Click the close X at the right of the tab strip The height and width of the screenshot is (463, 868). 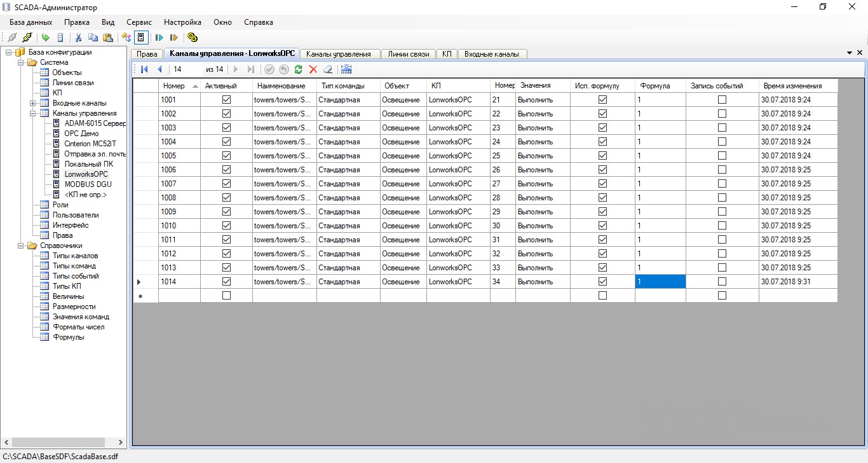coord(860,52)
